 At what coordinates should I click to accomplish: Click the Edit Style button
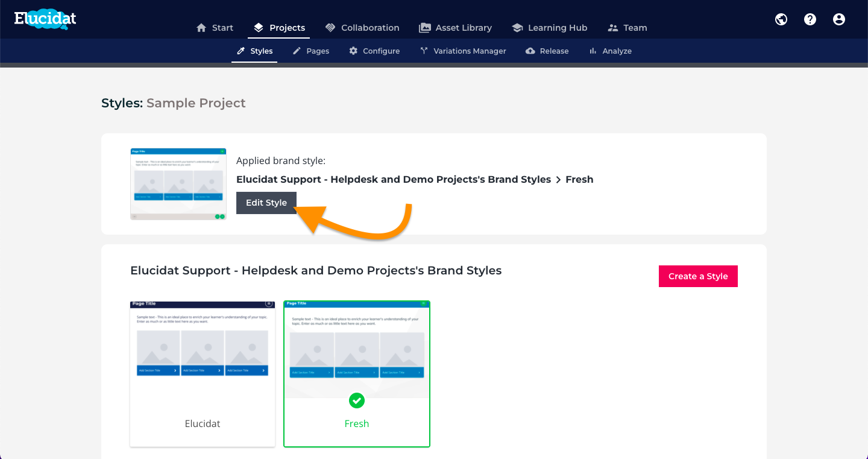[x=266, y=203]
